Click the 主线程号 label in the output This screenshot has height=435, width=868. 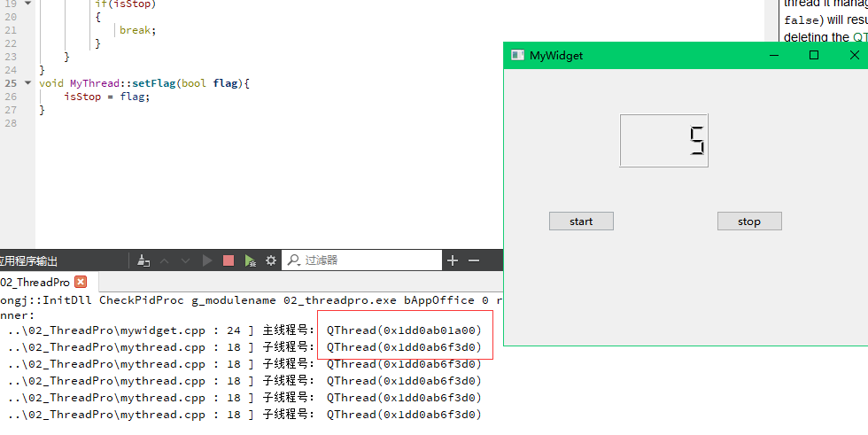288,330
